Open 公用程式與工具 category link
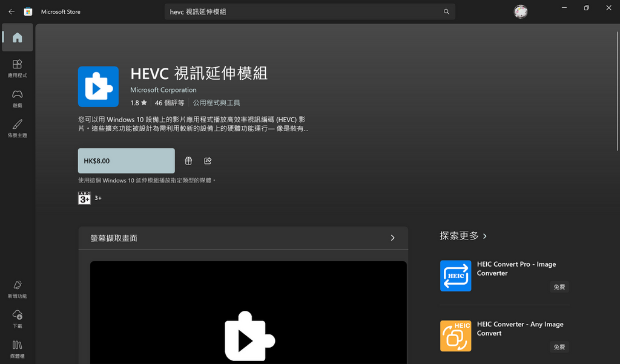 216,103
